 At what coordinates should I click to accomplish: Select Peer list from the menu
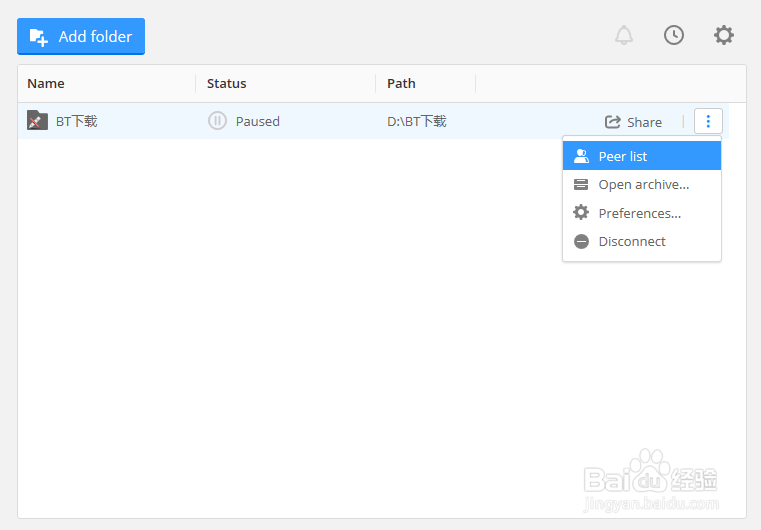623,156
